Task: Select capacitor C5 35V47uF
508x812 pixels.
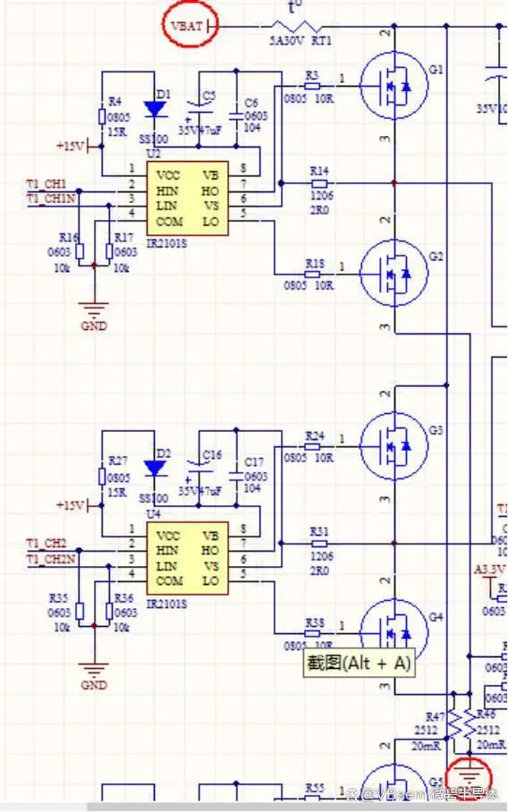Action: click(199, 107)
